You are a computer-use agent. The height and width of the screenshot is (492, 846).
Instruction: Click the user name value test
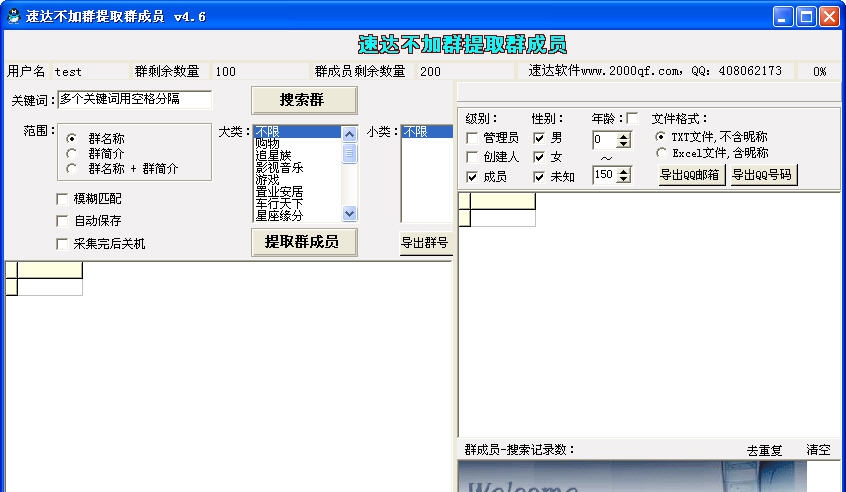click(68, 72)
